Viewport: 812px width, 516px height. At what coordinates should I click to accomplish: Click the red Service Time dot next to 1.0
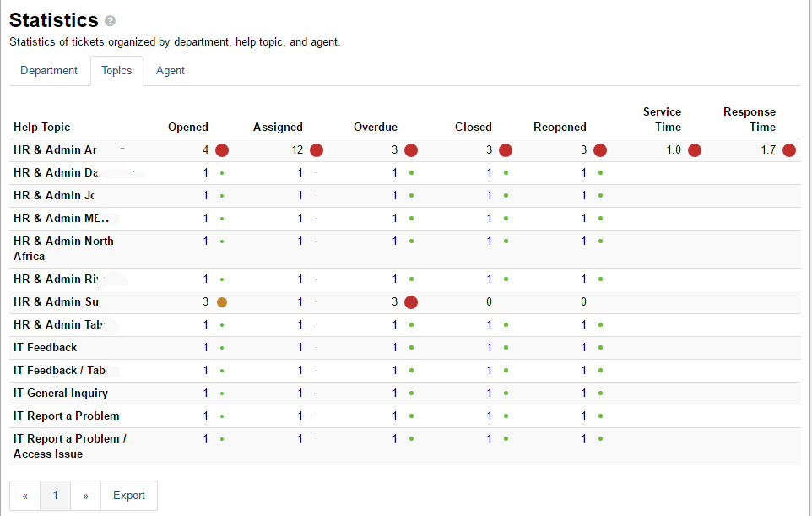pos(695,150)
